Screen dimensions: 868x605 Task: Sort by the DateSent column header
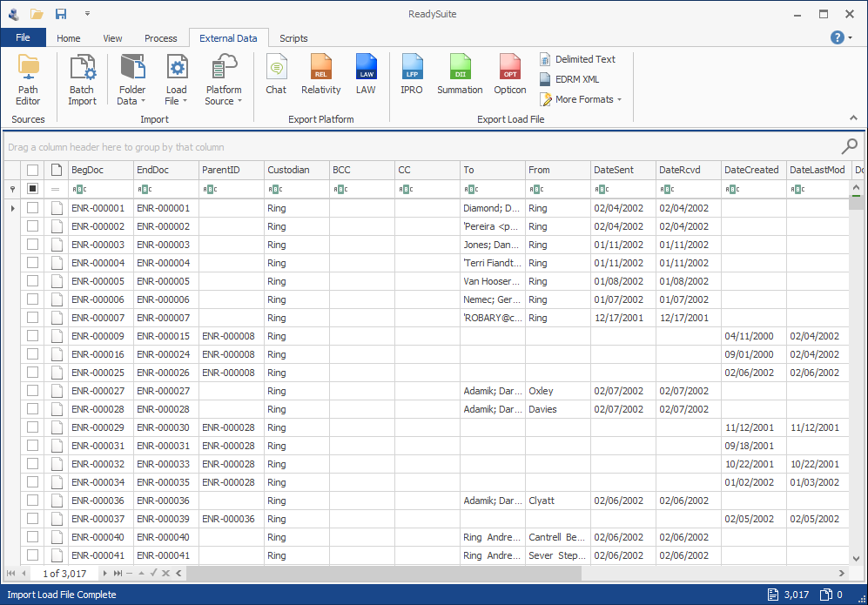point(623,170)
